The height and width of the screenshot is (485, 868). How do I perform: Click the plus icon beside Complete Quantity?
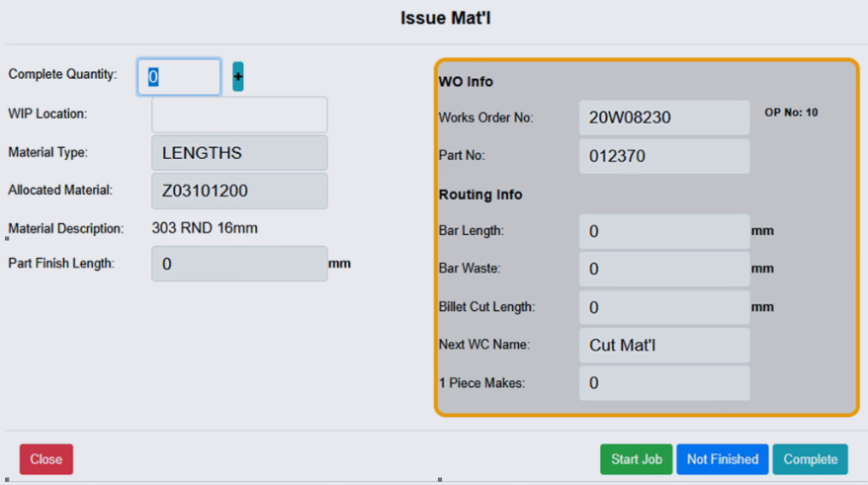pos(238,76)
